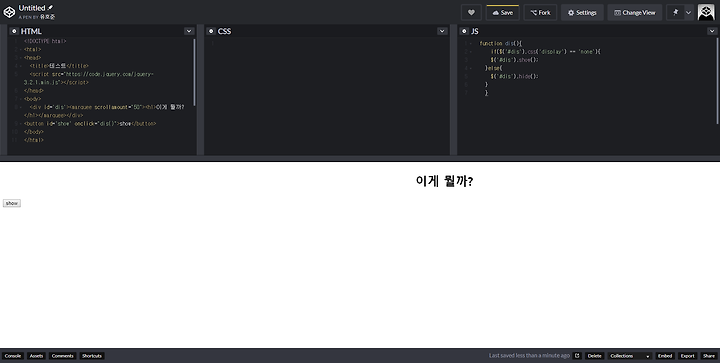Fold the JS else block arrow

[471, 68]
